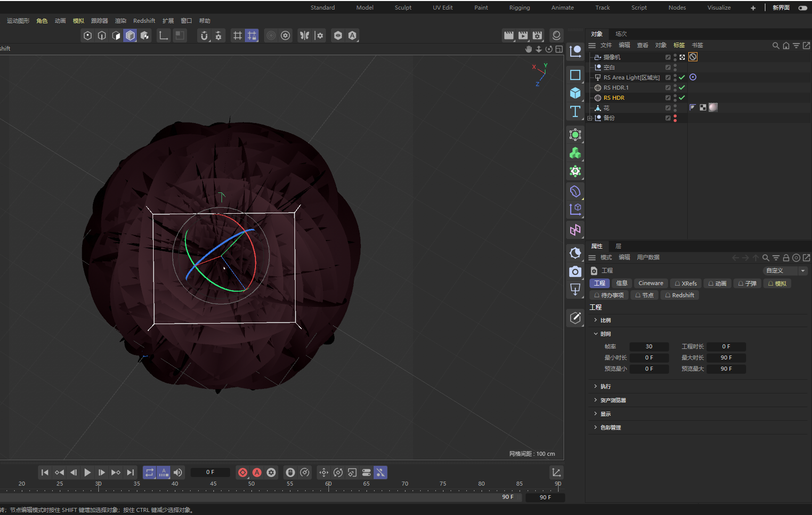This screenshot has width=812, height=515.
Task: Toggle the Snap magnet icon
Action: point(204,35)
